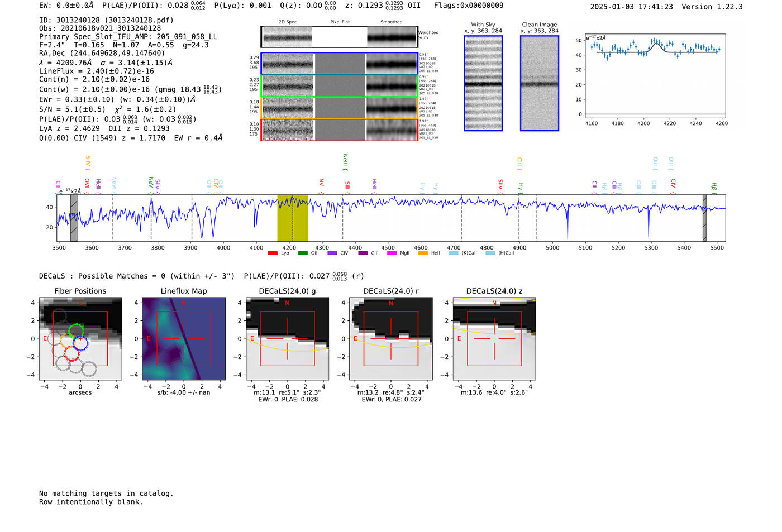This screenshot has height=532, width=782.
Task: Select the green-bordered 2D spectrum row
Action: click(340, 86)
